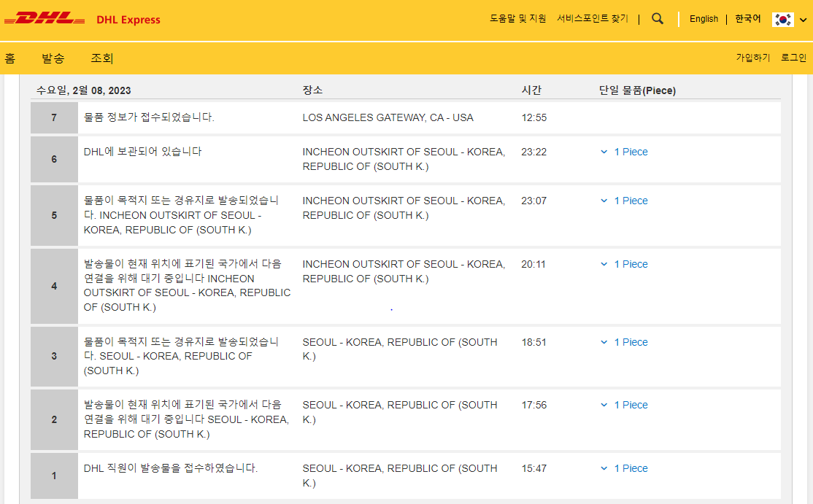Expand 1 Piece chevron for 15:47 row
Image resolution: width=813 pixels, height=504 pixels.
pyautogui.click(x=604, y=468)
